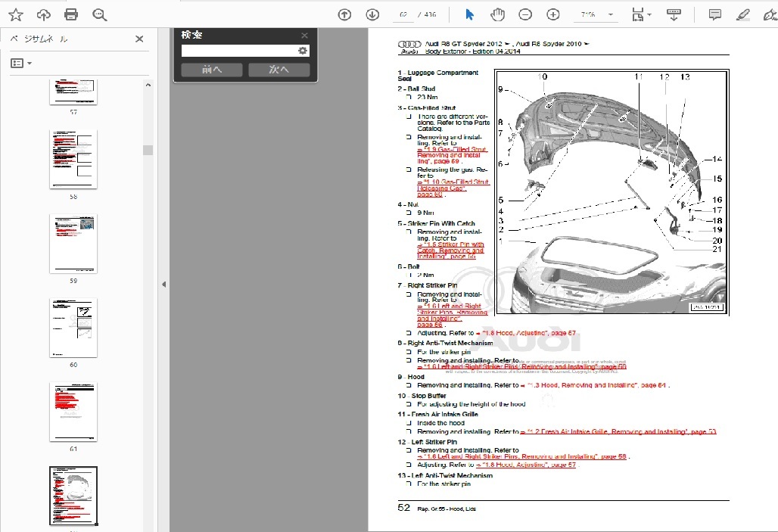Open link 1.3 Hood Removing and Installing
The image size is (778, 532).
click(x=593, y=385)
